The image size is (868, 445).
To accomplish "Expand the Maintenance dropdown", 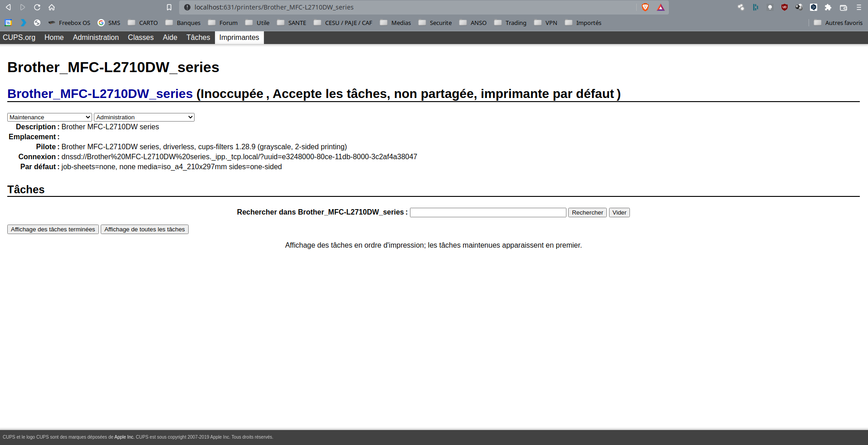I will pos(49,117).
